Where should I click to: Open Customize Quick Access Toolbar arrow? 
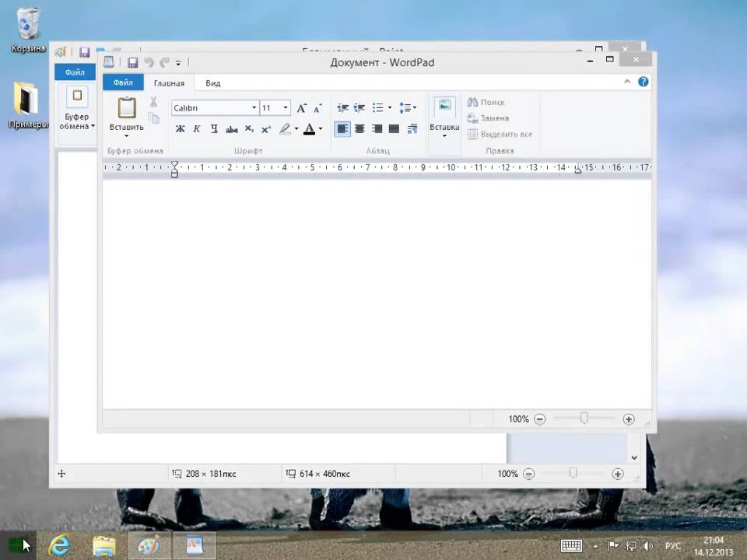point(178,63)
